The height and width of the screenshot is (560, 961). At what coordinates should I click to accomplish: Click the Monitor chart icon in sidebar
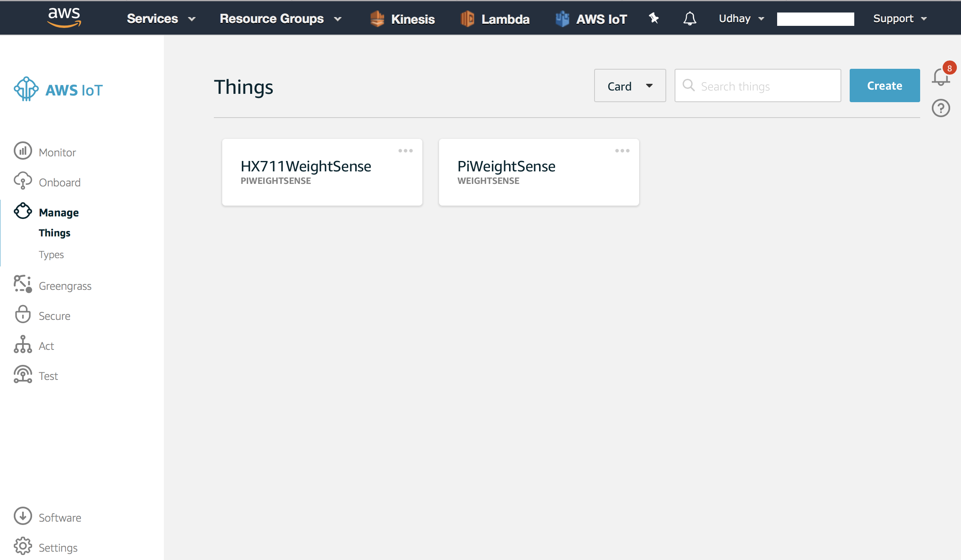pos(23,151)
